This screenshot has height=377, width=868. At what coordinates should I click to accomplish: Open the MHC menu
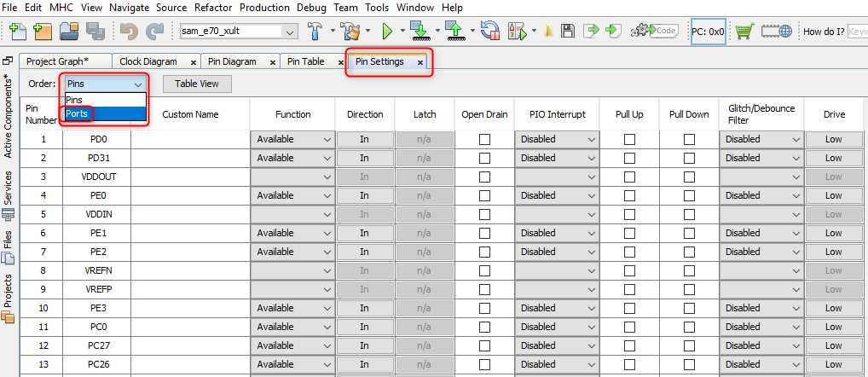click(x=61, y=7)
